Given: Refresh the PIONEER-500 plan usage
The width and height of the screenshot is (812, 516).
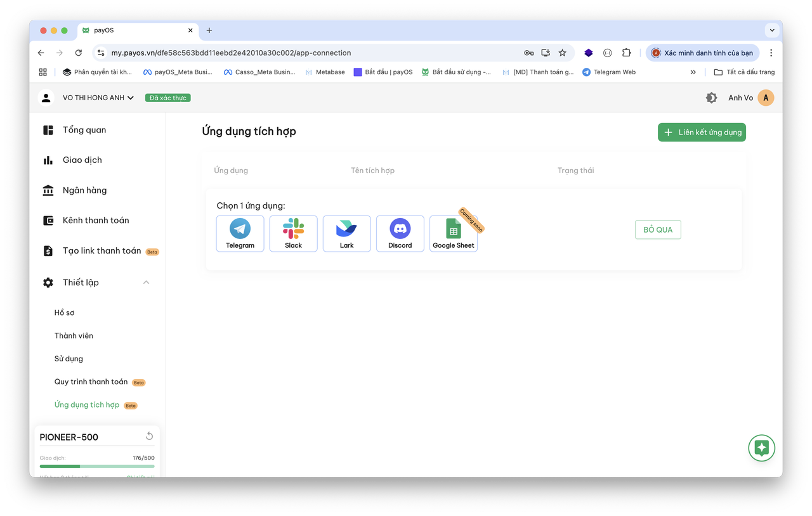Looking at the screenshot, I should pos(149,436).
